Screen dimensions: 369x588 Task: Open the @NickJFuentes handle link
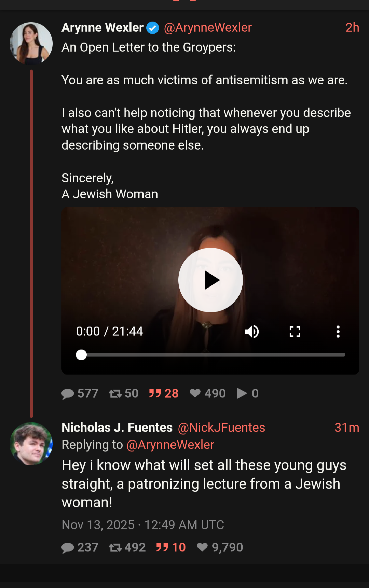tap(221, 428)
